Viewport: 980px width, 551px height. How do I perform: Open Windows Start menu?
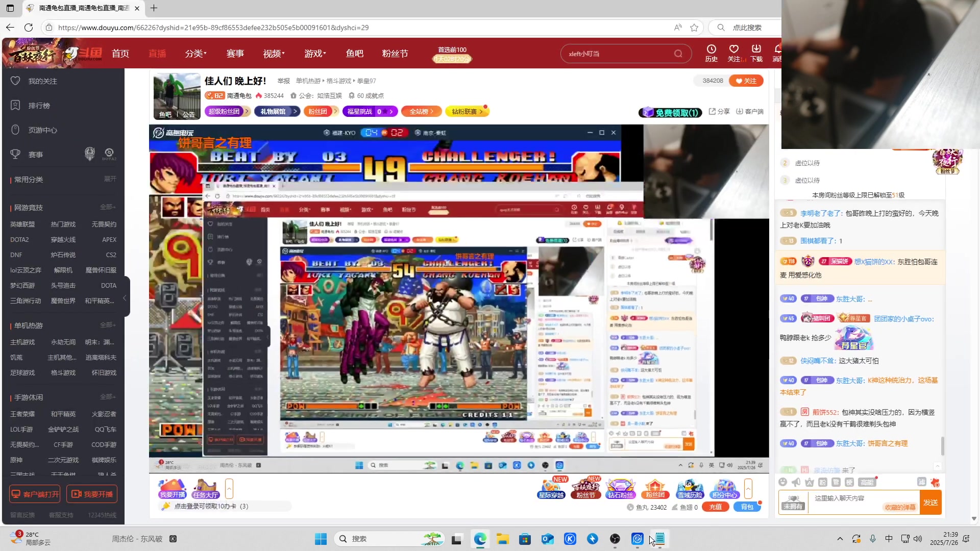(321, 539)
